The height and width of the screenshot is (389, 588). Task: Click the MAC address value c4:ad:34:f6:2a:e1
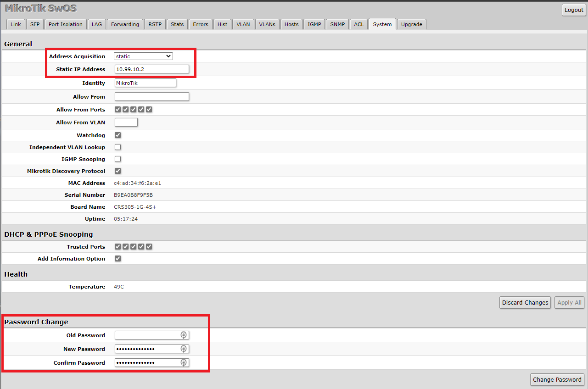[x=138, y=183]
